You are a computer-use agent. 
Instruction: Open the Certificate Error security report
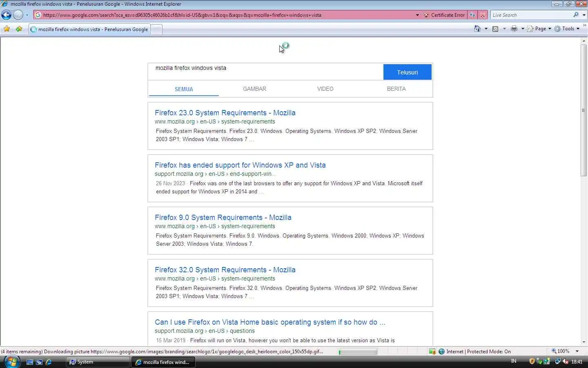[444, 15]
